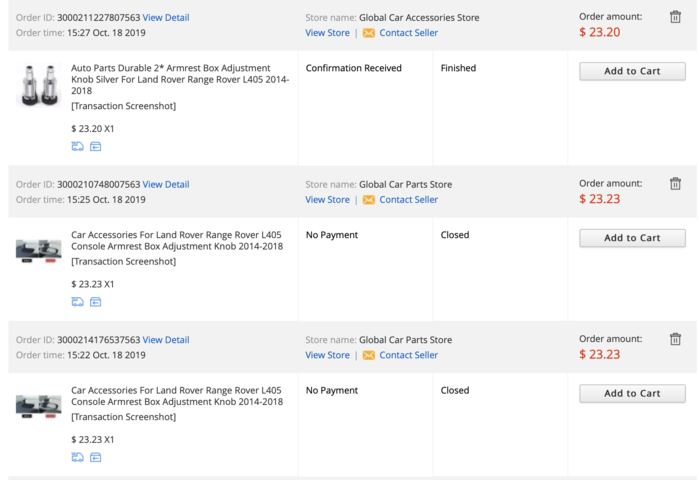Open View Detail for order 3000211227807563
The image size is (699, 480).
166,17
